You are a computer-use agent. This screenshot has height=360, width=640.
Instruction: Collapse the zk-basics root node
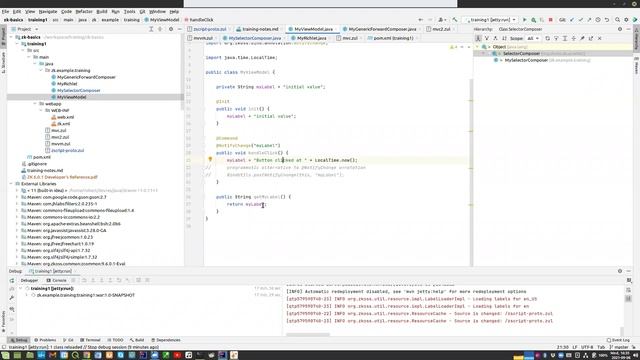click(x=11, y=37)
